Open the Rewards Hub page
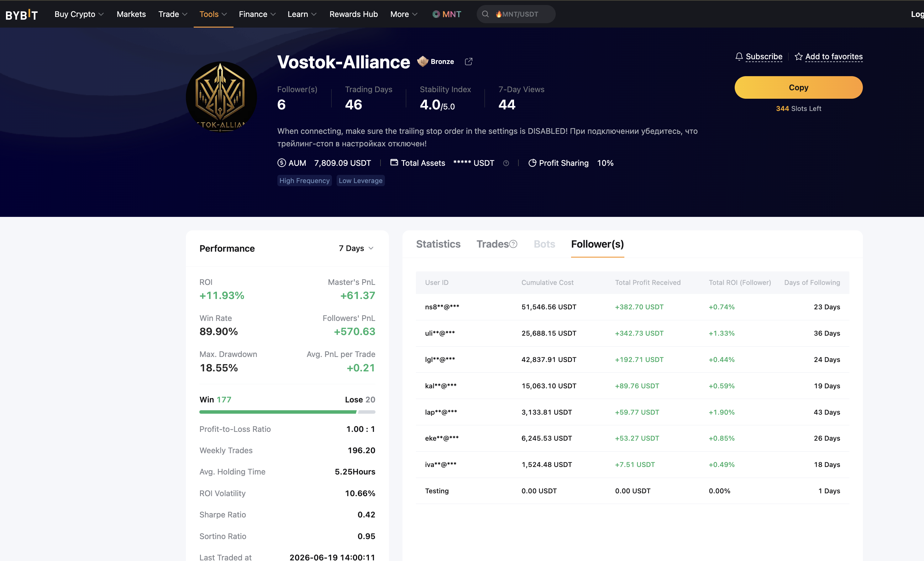The height and width of the screenshot is (561, 924). (353, 14)
